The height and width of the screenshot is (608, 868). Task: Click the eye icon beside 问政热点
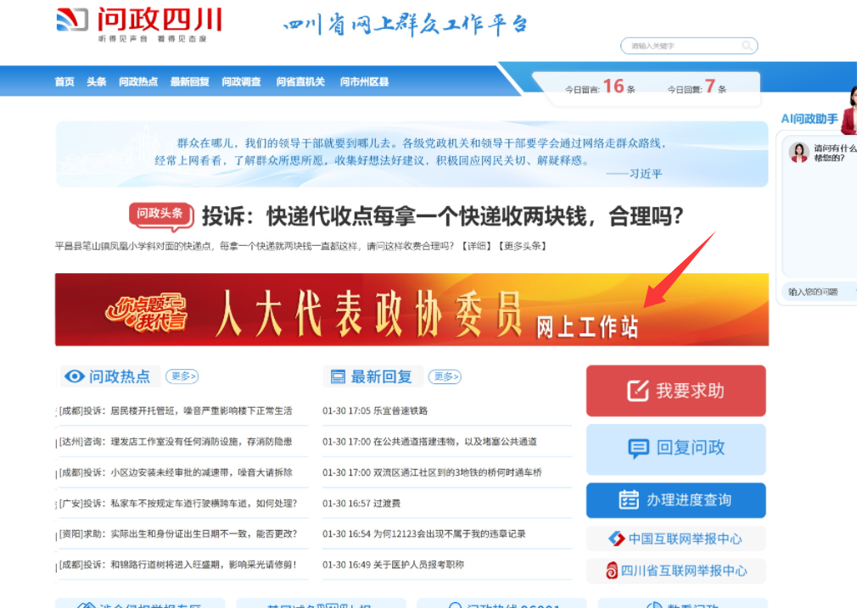pos(75,377)
